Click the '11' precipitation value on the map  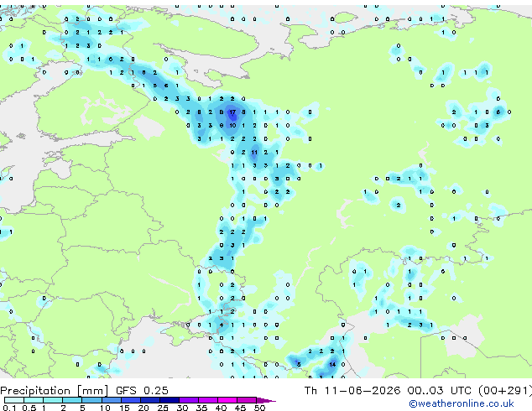click(x=254, y=153)
